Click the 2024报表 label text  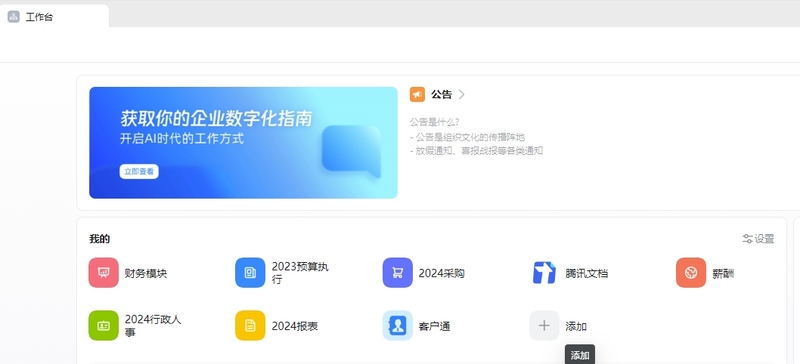click(x=295, y=327)
